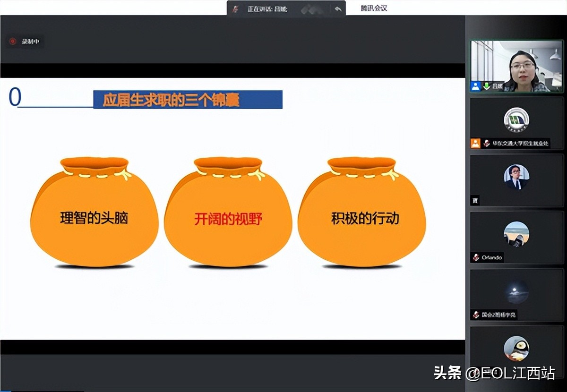Click the 吕媛 green microphone icon

[487, 86]
